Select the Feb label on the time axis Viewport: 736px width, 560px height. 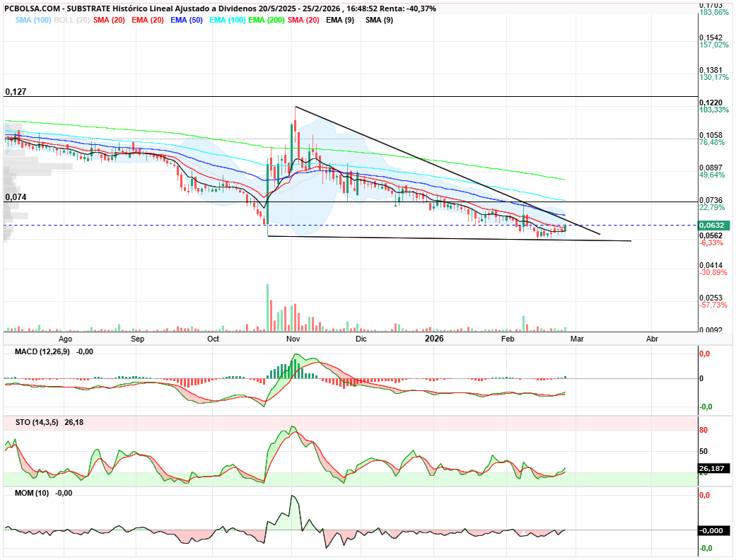pyautogui.click(x=506, y=339)
